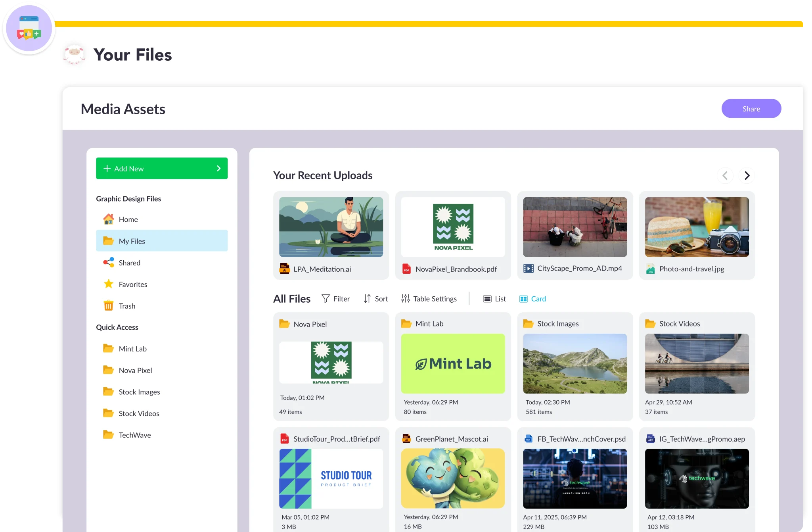Open the GreenPlanet_Mascot.ai file card
This screenshot has width=812, height=532.
tap(453, 478)
